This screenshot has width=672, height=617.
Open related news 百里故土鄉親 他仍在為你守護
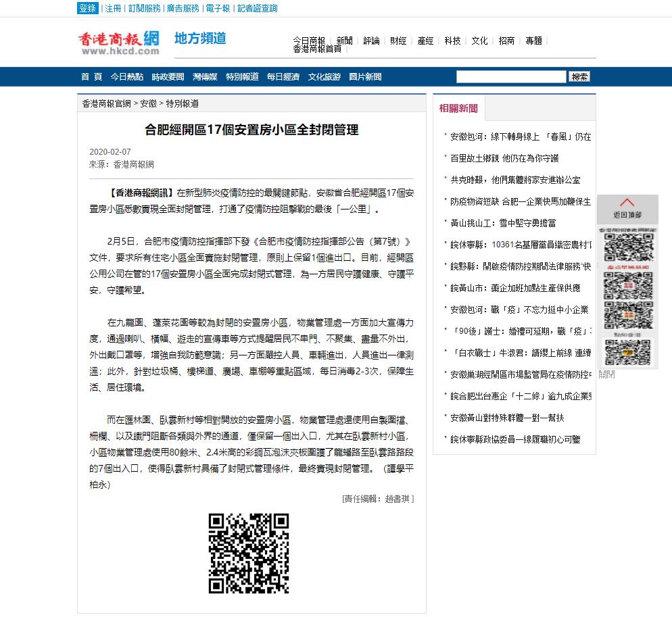coord(504,158)
